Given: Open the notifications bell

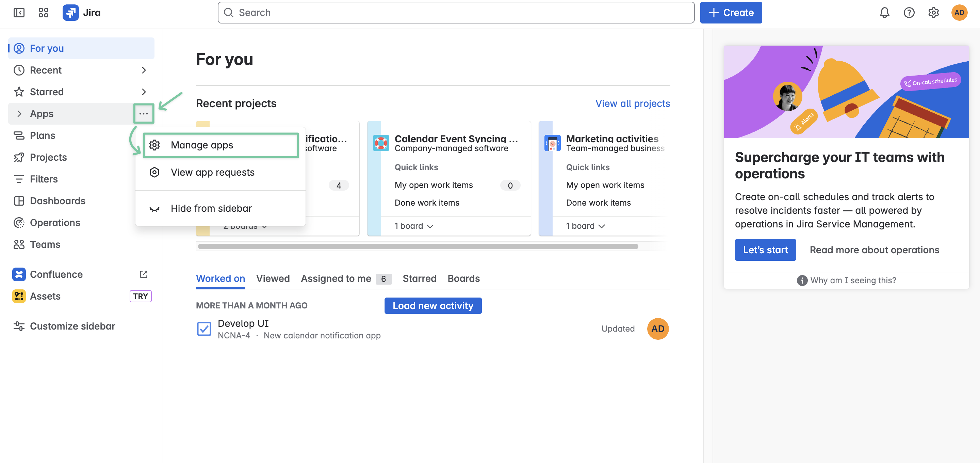Looking at the screenshot, I should tap(884, 13).
